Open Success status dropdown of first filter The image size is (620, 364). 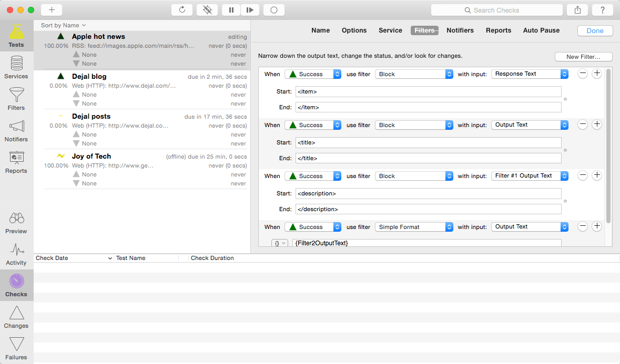click(313, 74)
